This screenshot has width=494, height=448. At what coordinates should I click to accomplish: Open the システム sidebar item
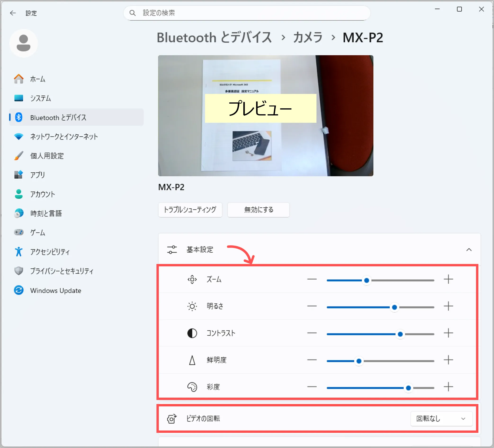pyautogui.click(x=40, y=98)
